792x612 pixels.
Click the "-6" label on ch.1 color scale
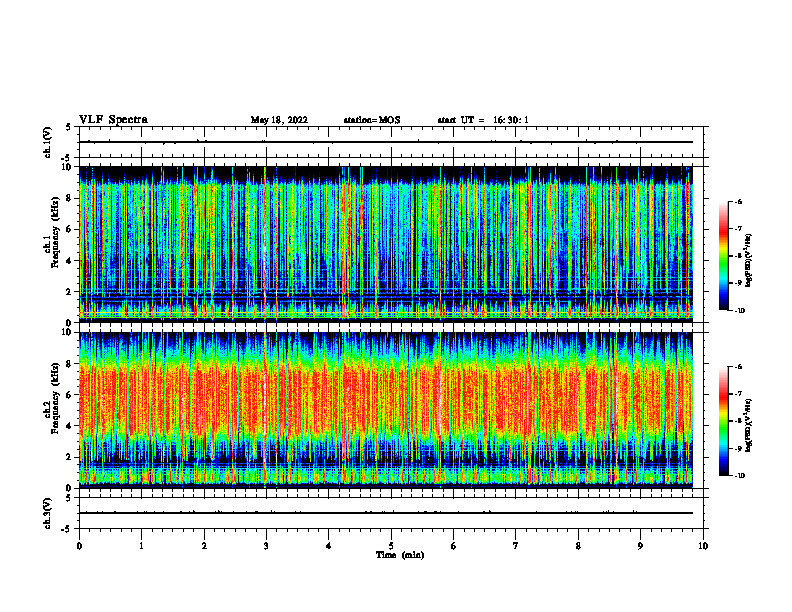[x=738, y=202]
